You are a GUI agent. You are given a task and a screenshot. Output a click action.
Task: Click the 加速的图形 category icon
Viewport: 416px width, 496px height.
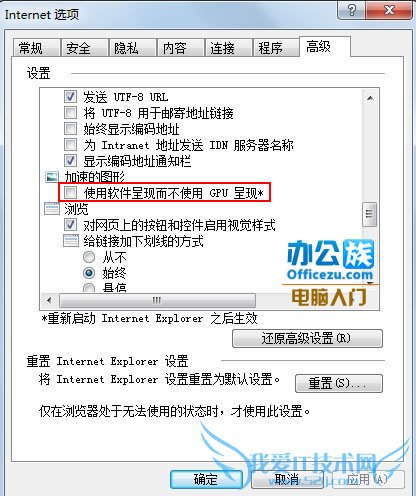coord(52,177)
